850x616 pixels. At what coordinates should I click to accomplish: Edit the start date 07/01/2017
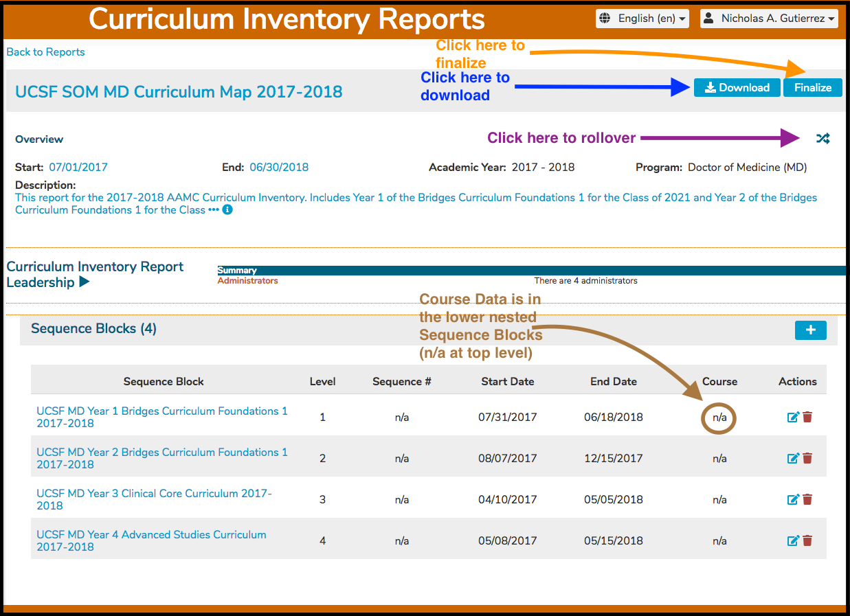point(78,167)
